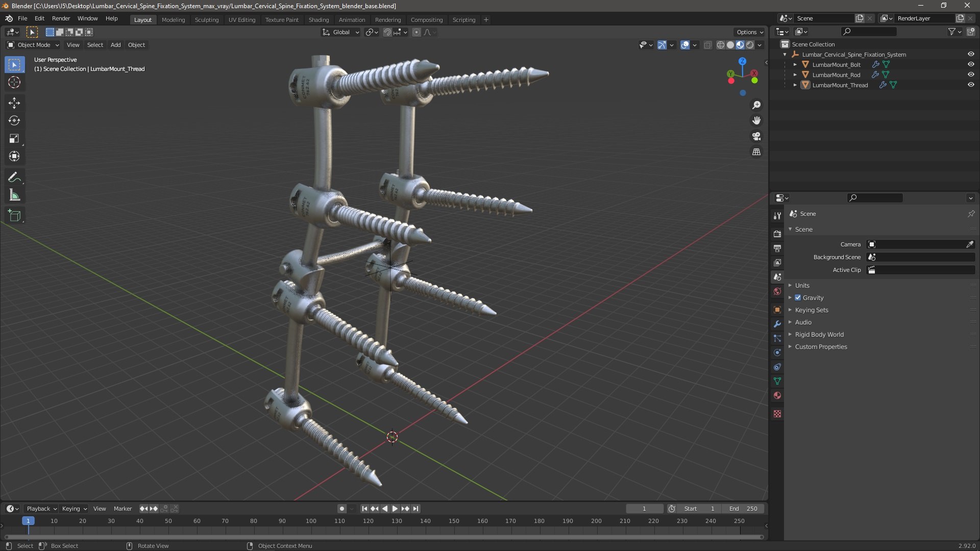This screenshot has width=980, height=551.
Task: Hide LumbarMount_Bolt with its eye icon
Action: pos(971,65)
